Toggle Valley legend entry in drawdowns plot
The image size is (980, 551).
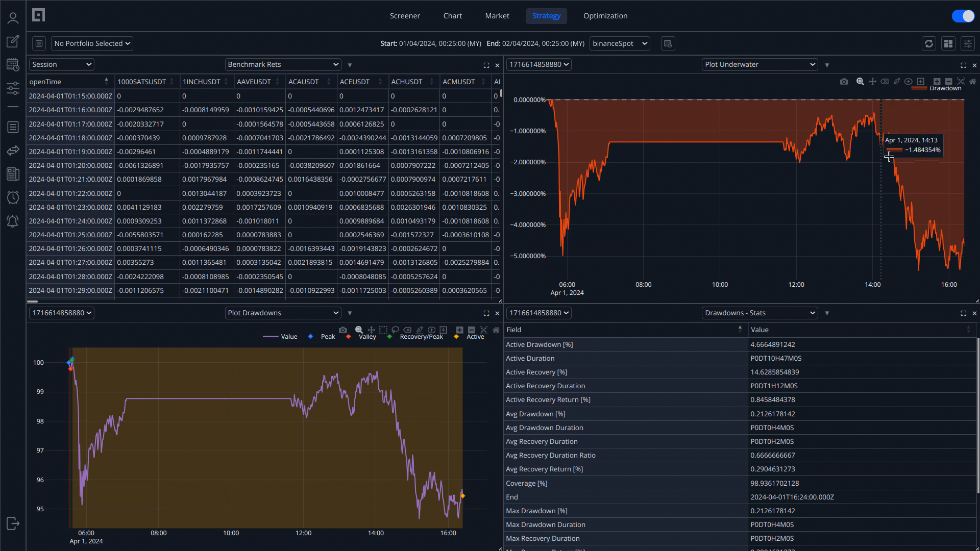(x=366, y=337)
